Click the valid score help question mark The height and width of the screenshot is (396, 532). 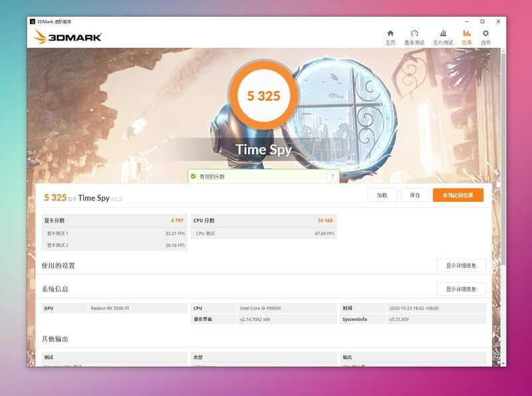(332, 176)
